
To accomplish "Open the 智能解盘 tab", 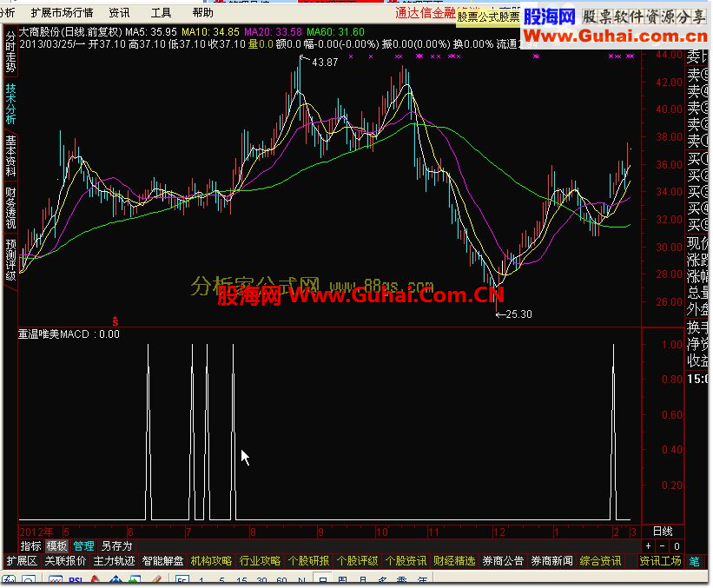I will (162, 561).
